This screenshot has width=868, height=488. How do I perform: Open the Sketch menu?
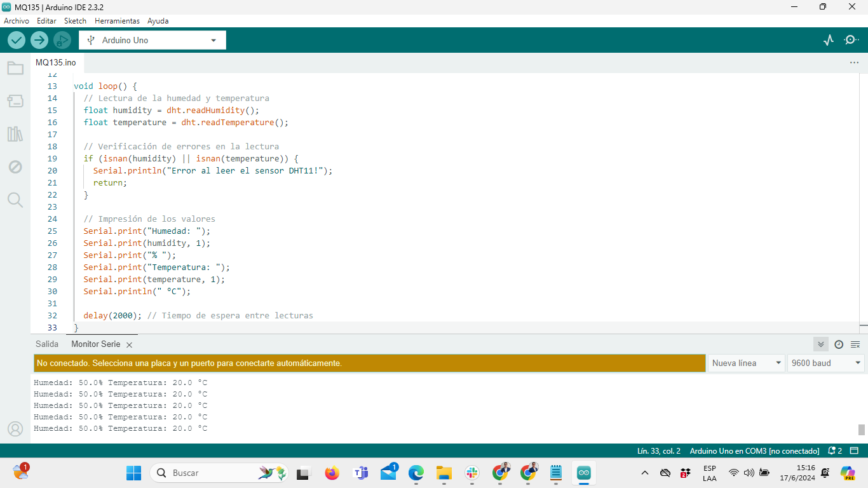(75, 21)
